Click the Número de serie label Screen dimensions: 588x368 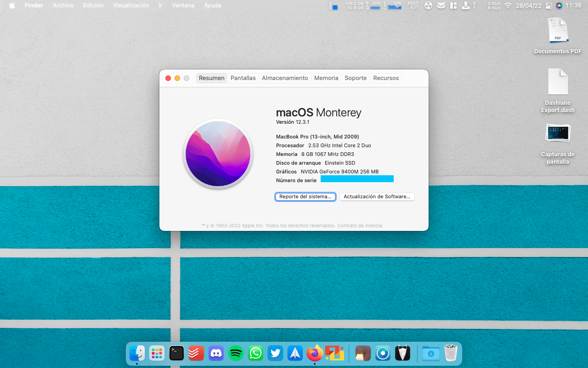click(296, 180)
